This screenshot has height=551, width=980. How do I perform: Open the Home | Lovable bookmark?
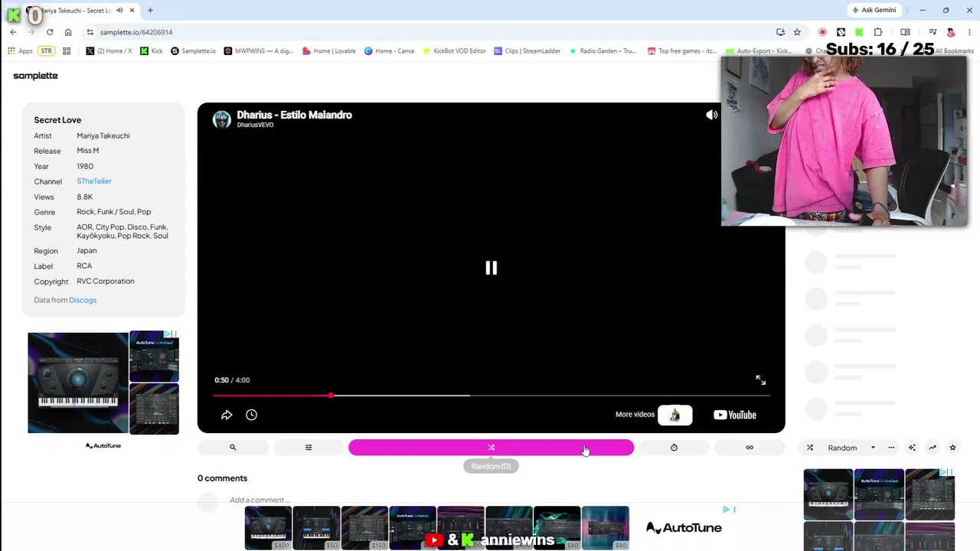coord(329,51)
